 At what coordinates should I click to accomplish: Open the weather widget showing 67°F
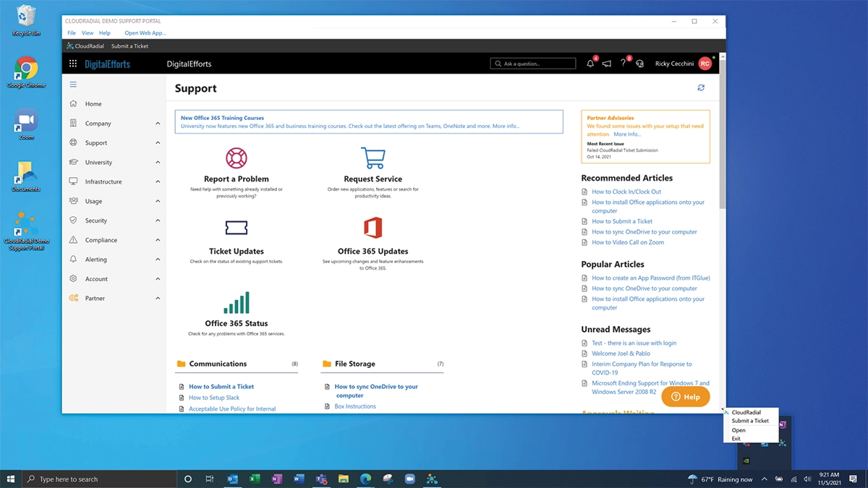coord(720,479)
